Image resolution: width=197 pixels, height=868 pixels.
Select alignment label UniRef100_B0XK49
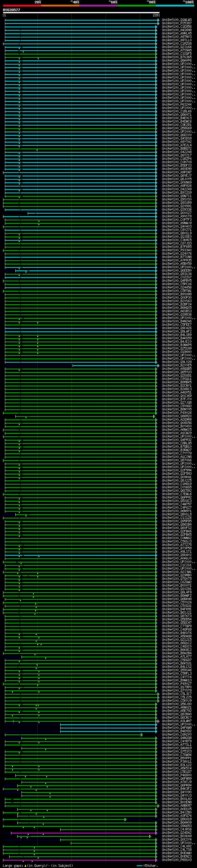[x=176, y=836]
